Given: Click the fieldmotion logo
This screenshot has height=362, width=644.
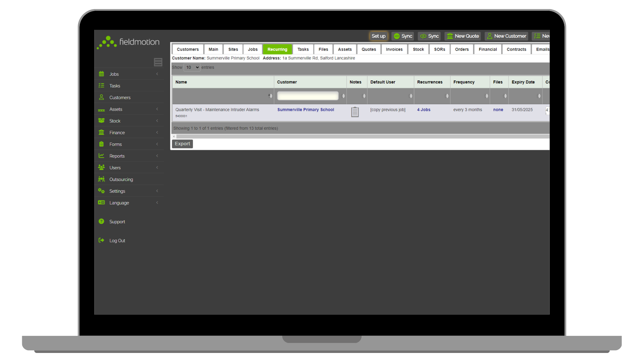Looking at the screenshot, I should (x=128, y=42).
